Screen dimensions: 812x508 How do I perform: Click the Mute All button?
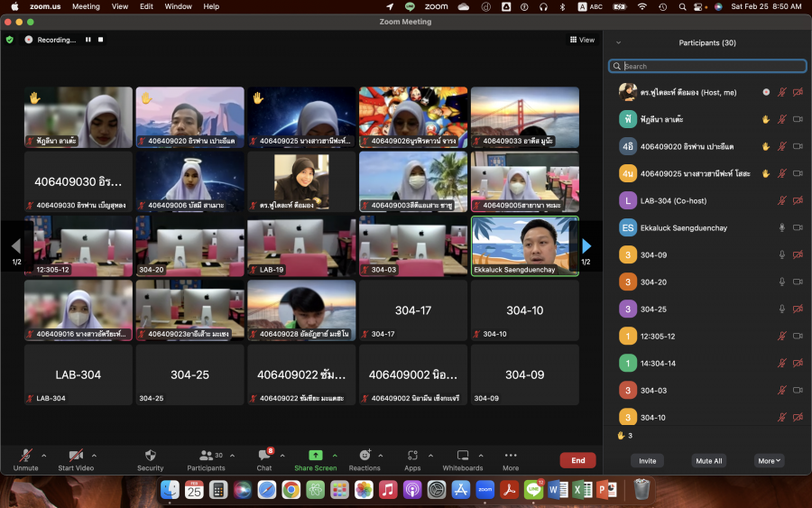click(x=708, y=460)
